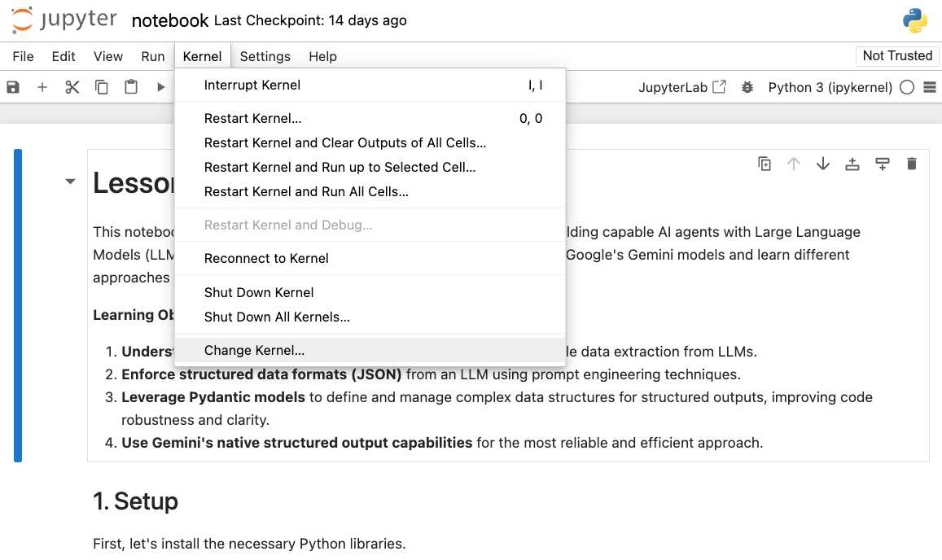The height and width of the screenshot is (560, 942).
Task: Copy the cell using the toolbar copy icon
Action: tap(102, 87)
